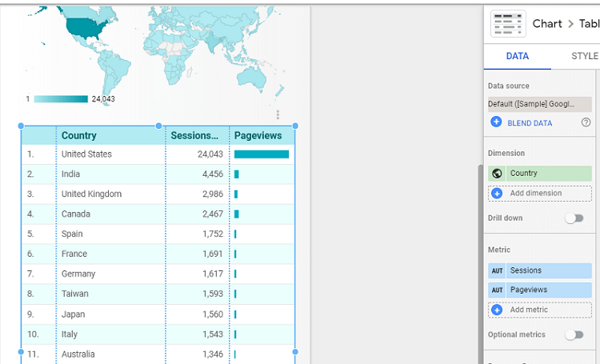
Task: Toggle the Optional metrics switch
Action: [574, 335]
